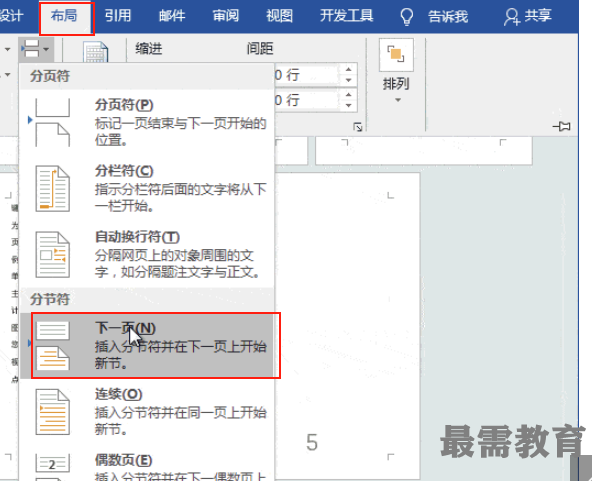This screenshot has height=481, width=592.
Task: Click the lightbulb Tell Me icon
Action: tap(407, 17)
